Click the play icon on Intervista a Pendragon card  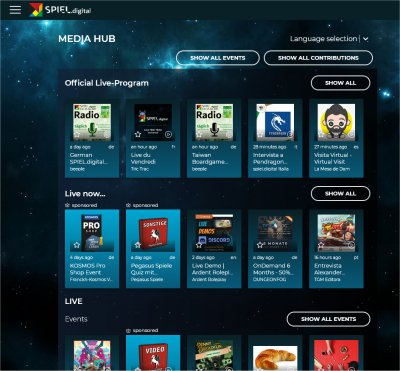(290, 134)
